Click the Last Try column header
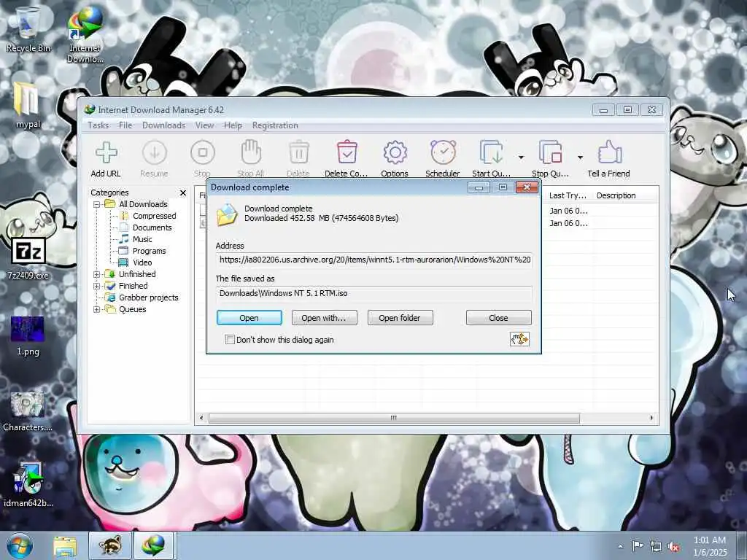Image resolution: width=747 pixels, height=560 pixels. pyautogui.click(x=568, y=195)
